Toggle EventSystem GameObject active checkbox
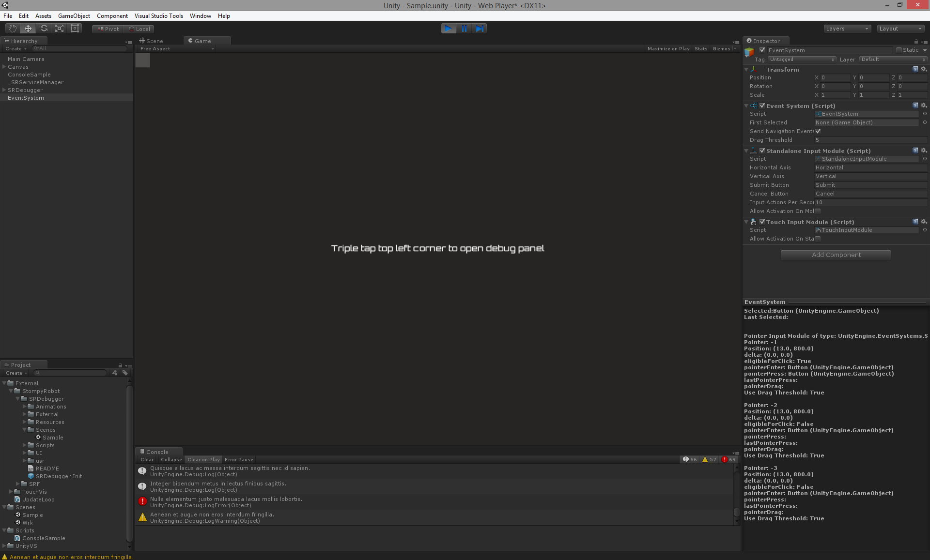 762,50
